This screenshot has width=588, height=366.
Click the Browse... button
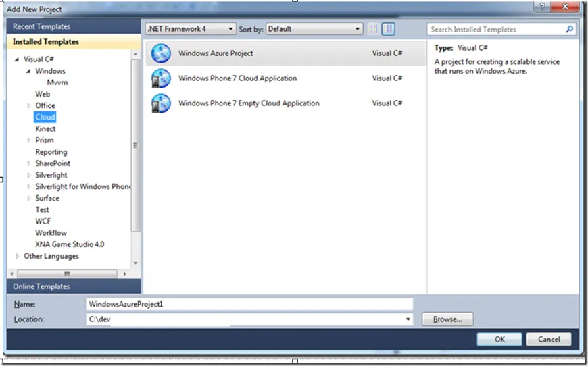coord(447,319)
